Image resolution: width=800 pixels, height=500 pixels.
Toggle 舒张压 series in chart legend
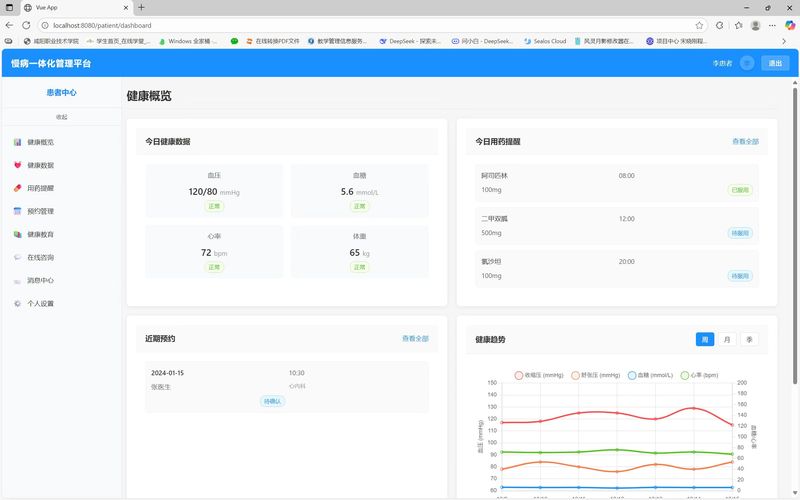click(x=597, y=375)
